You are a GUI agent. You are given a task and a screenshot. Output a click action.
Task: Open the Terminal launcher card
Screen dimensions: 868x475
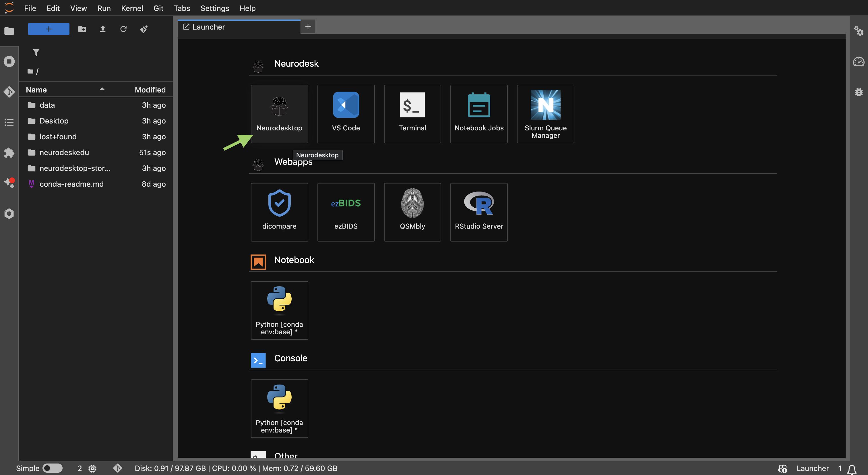[412, 114]
